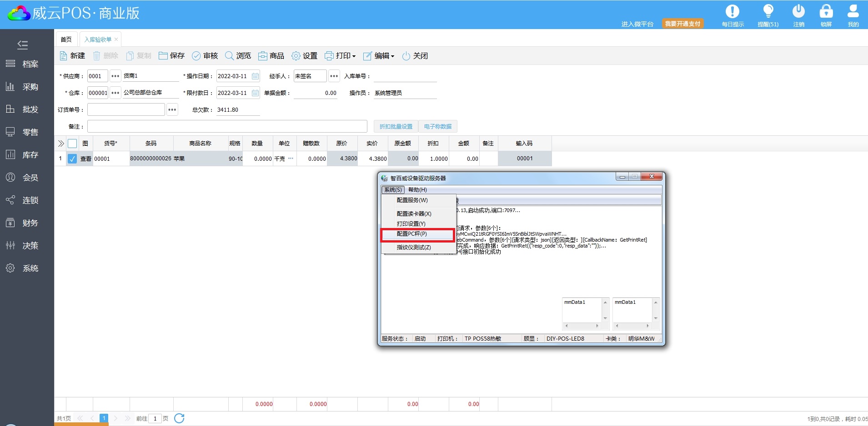Open 浏览 (Browse) with the magnifier icon
This screenshot has height=426, width=868.
230,56
